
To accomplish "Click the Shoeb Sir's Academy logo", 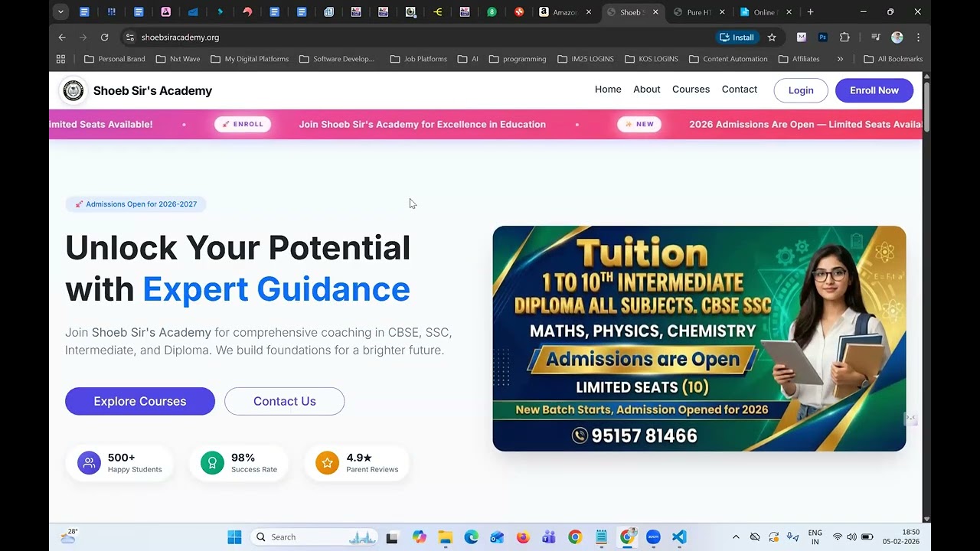I will 73,90.
